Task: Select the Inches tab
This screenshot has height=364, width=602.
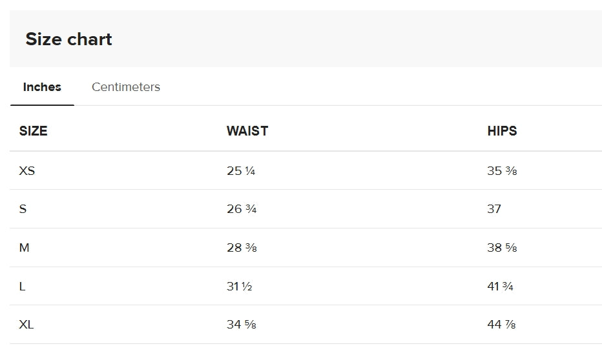Action: (x=42, y=87)
